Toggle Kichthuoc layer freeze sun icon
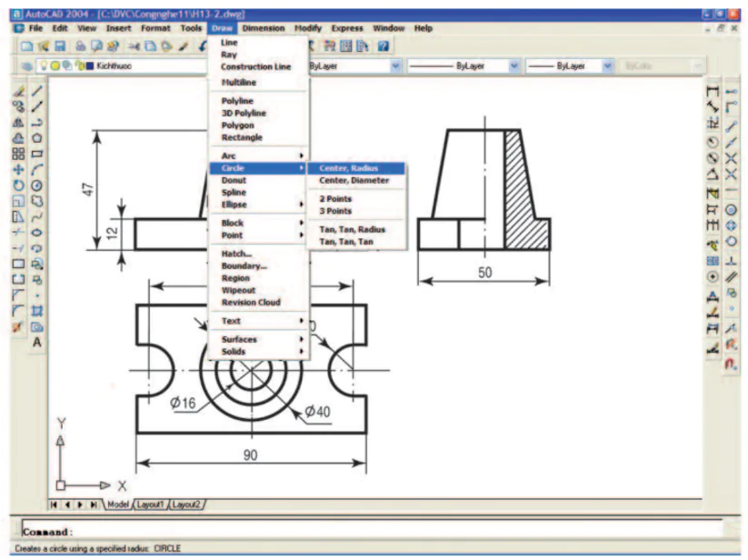Viewport: 748px width, 560px height. click(x=55, y=65)
